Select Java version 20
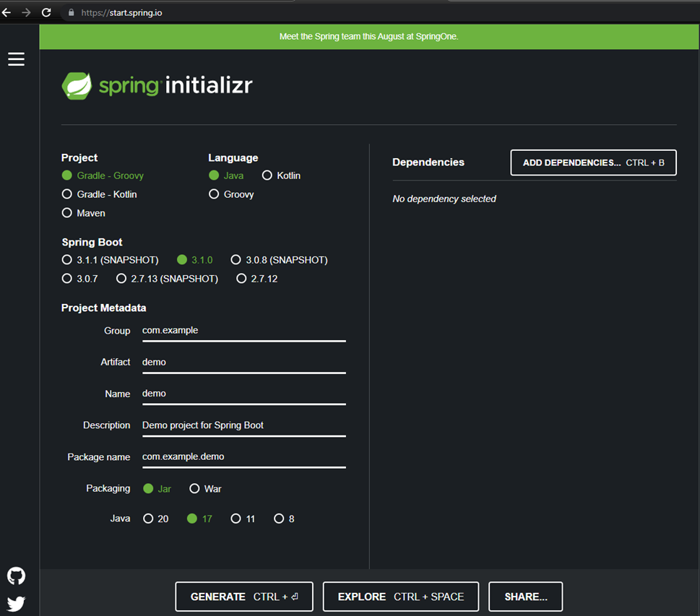 [155, 519]
